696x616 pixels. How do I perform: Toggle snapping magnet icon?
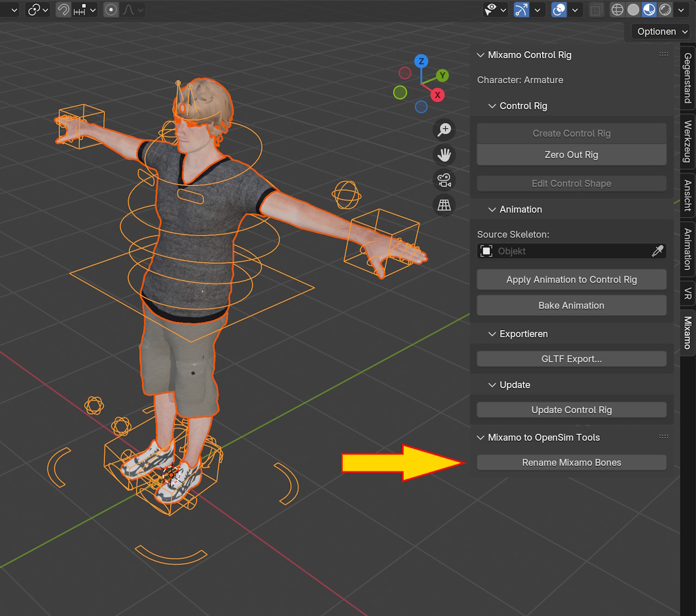point(64,10)
